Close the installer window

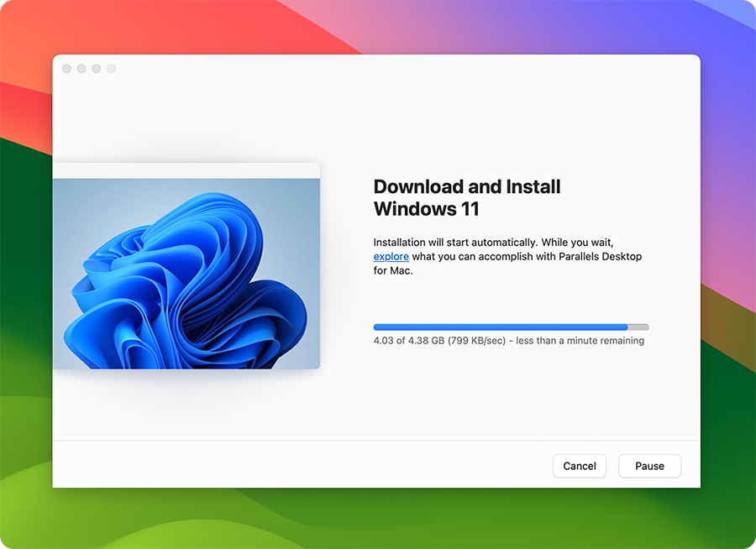click(66, 68)
